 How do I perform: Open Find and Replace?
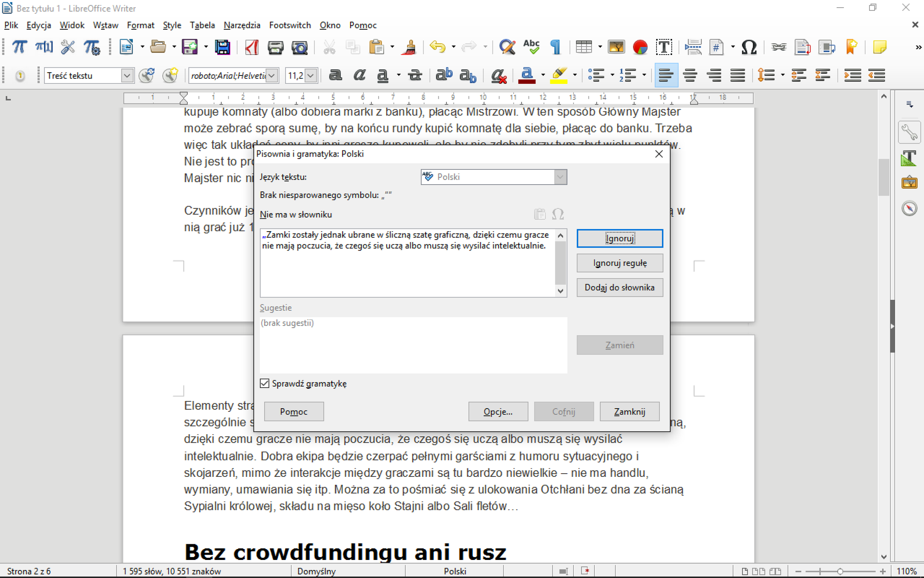coord(507,47)
